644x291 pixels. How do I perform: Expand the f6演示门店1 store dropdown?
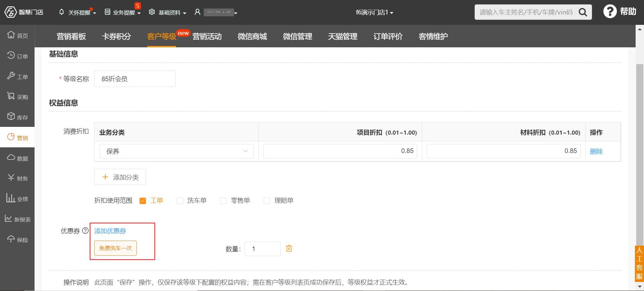point(374,12)
